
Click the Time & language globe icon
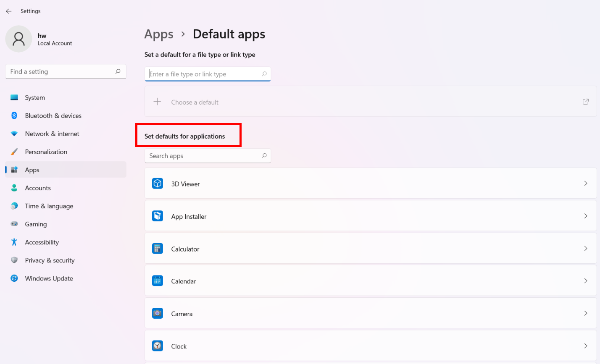coord(14,206)
